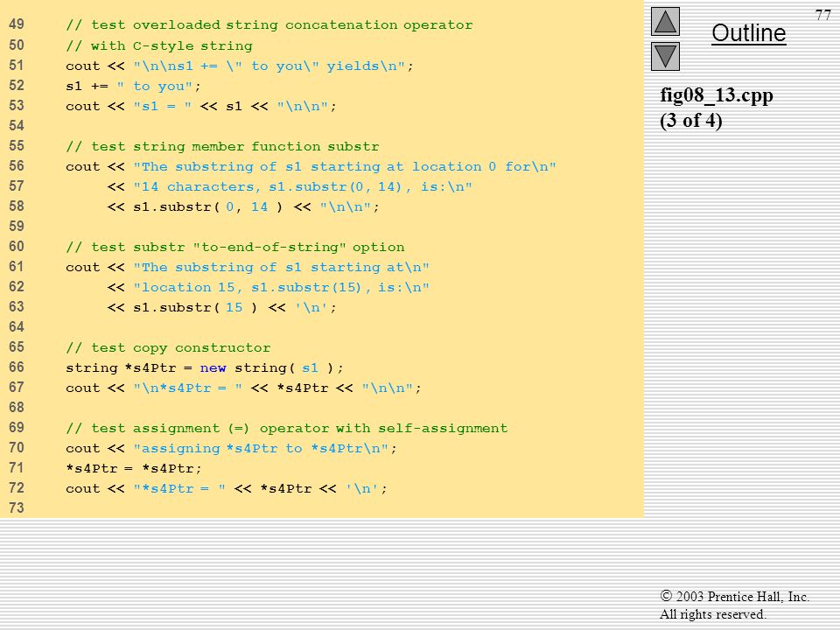Viewport: 840px width, 630px height.
Task: Select comment 'test substr "to-end-of-string" option'
Action: [x=235, y=247]
